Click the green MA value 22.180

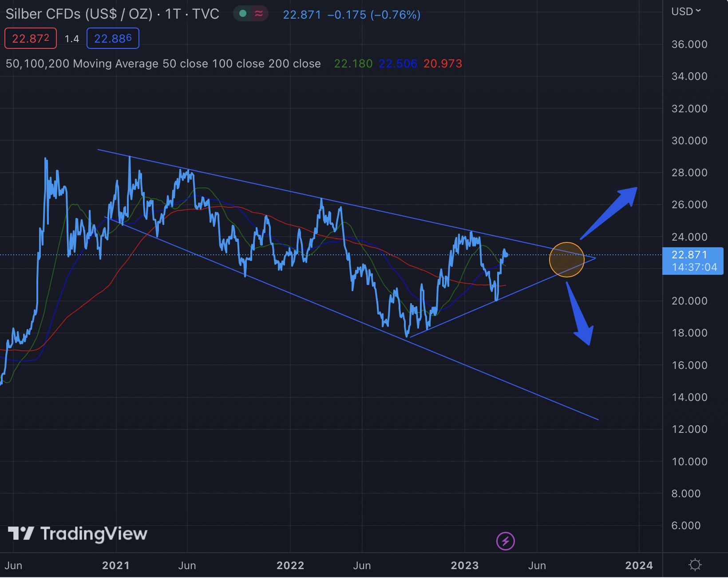[x=353, y=64]
